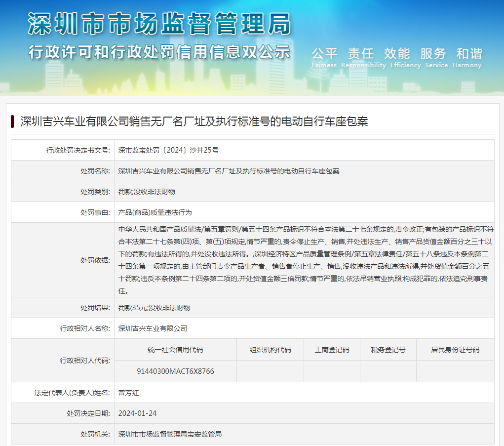Viewport: 504px width, 446px height.
Task: Click the 居民身份证号码 column header
Action: pyautogui.click(x=455, y=350)
